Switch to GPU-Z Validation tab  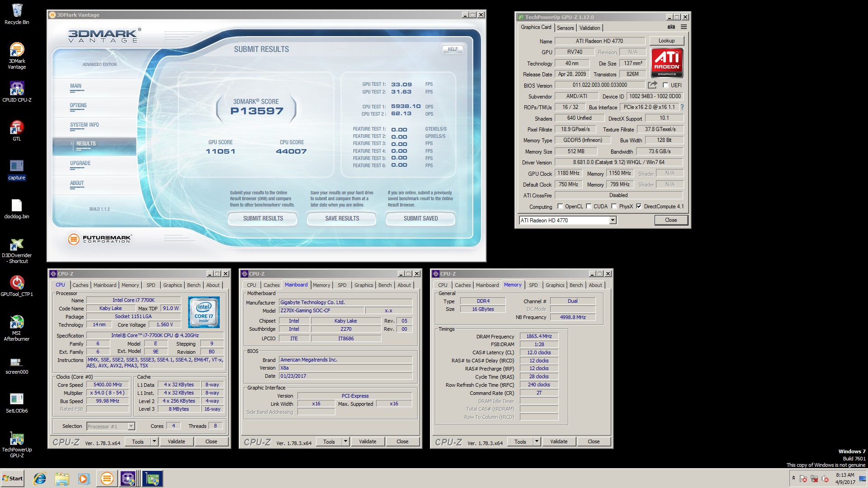(x=590, y=28)
